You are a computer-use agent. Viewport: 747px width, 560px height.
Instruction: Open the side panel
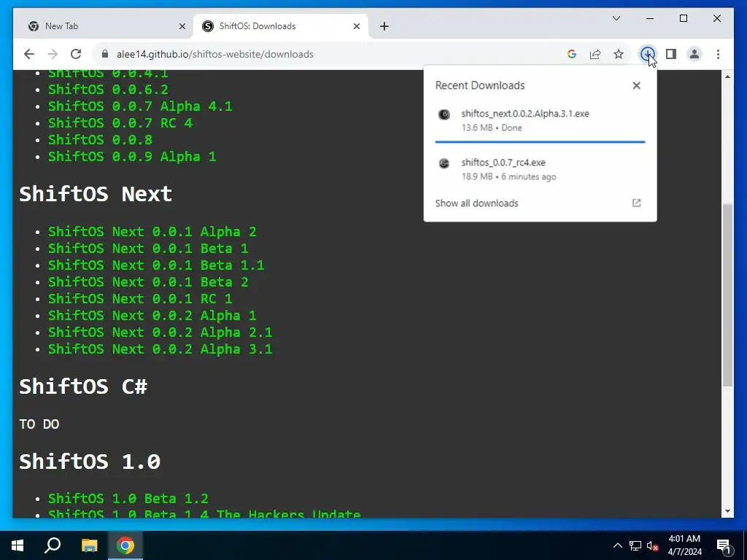click(671, 54)
